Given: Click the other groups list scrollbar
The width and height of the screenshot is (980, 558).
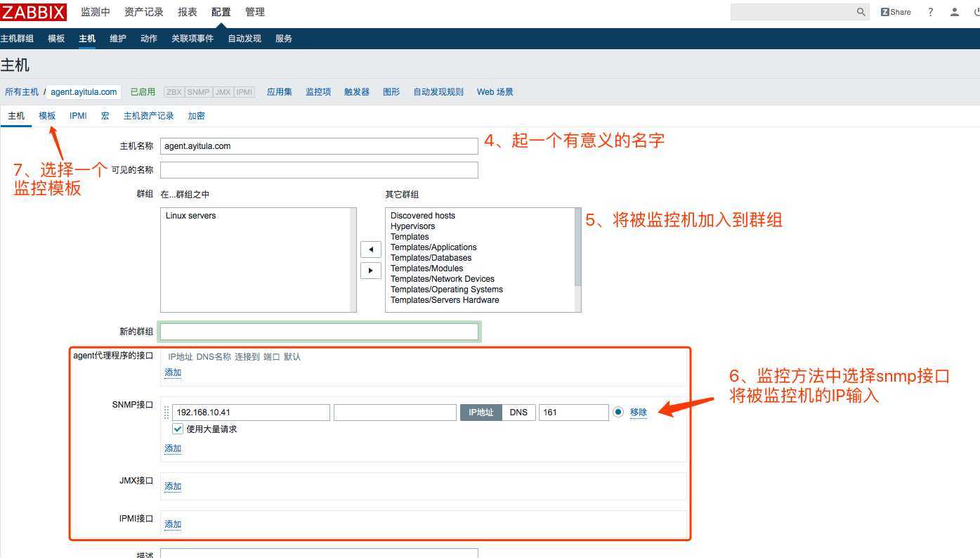Looking at the screenshot, I should [x=577, y=247].
